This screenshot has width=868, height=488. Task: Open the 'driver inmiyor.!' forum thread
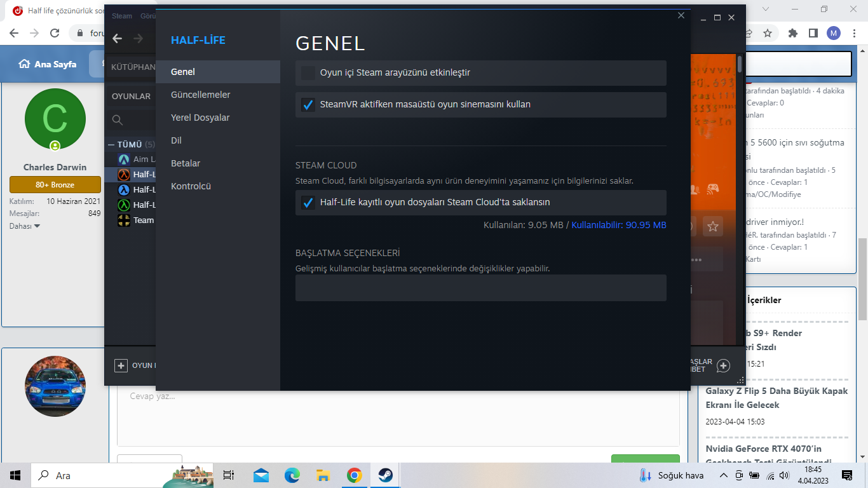(775, 222)
